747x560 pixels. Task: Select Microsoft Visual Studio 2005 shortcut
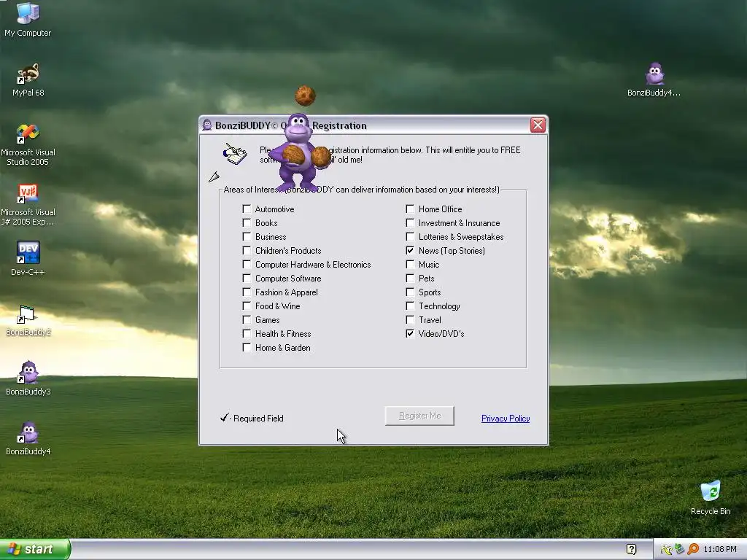(x=28, y=144)
